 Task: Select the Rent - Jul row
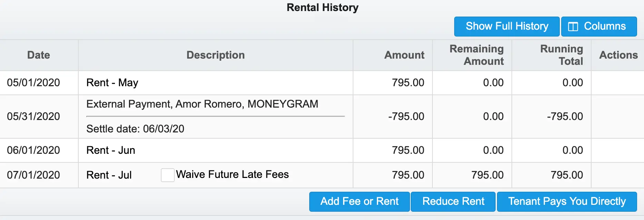pyautogui.click(x=109, y=175)
